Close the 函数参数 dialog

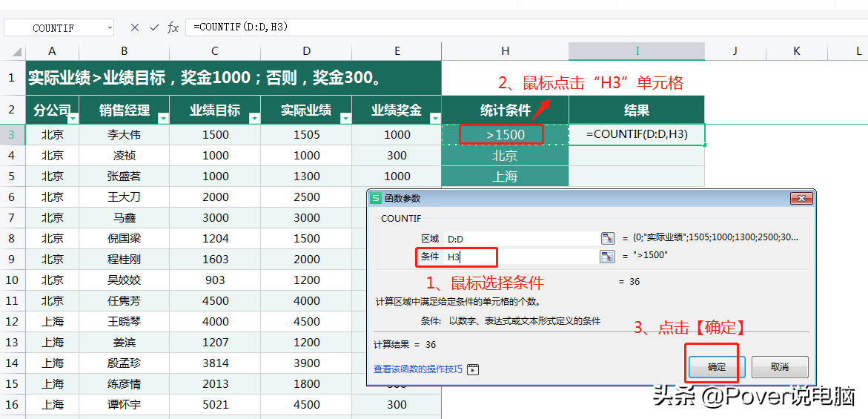coord(801,199)
